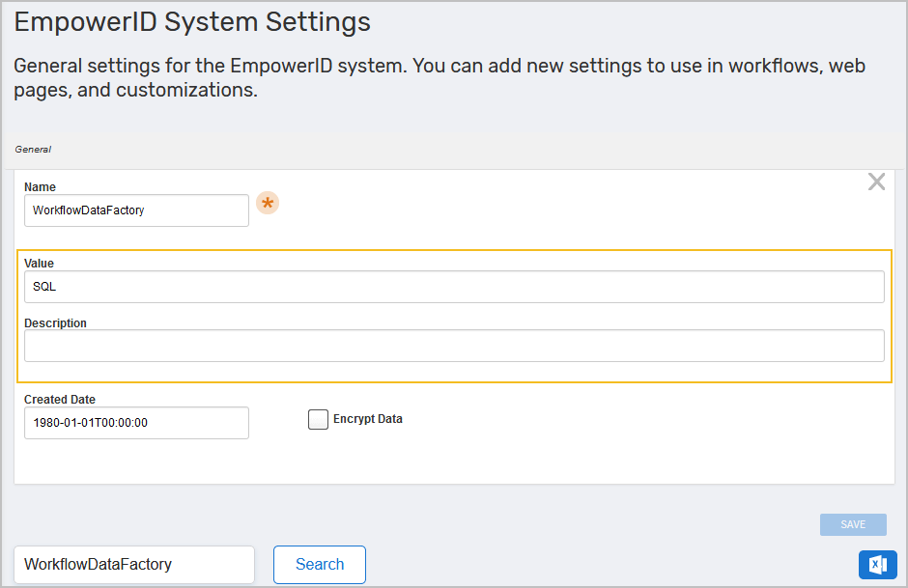The width and height of the screenshot is (908, 588).
Task: Click the Name field label
Action: [x=39, y=186]
